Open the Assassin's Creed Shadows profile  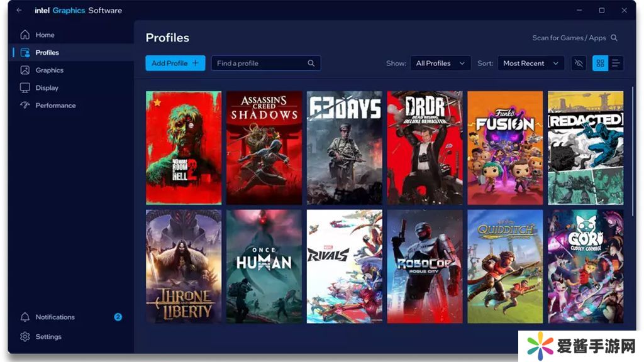click(264, 148)
